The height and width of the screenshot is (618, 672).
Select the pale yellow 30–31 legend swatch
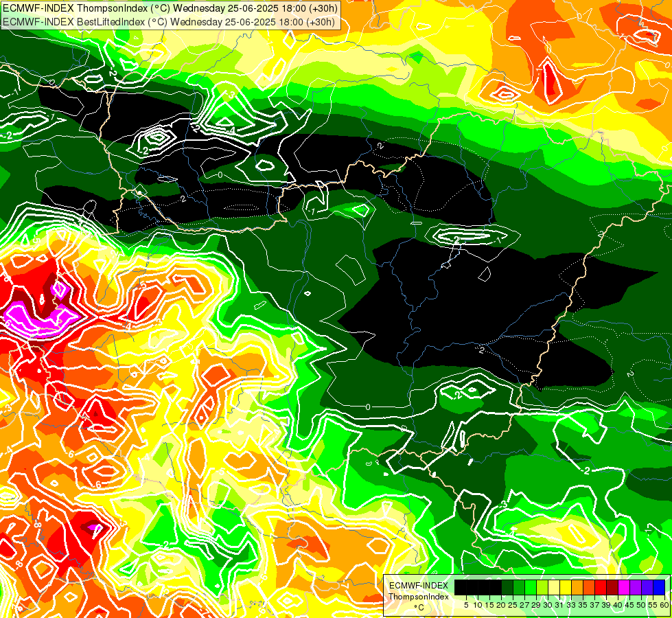[554, 588]
